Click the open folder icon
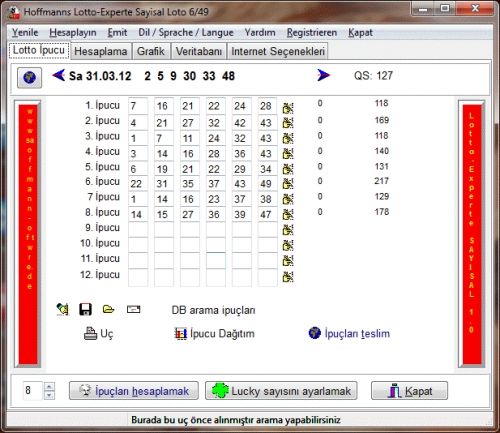This screenshot has width=500, height=433. [x=108, y=309]
